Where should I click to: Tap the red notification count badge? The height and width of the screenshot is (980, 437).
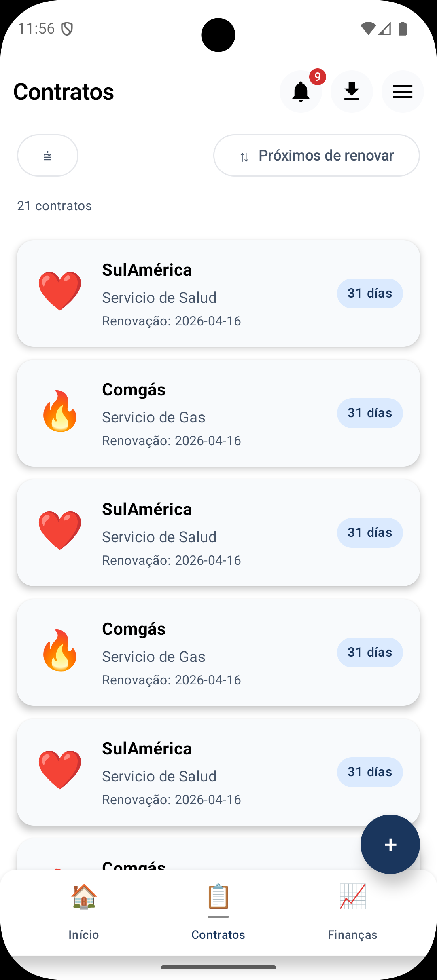point(318,77)
